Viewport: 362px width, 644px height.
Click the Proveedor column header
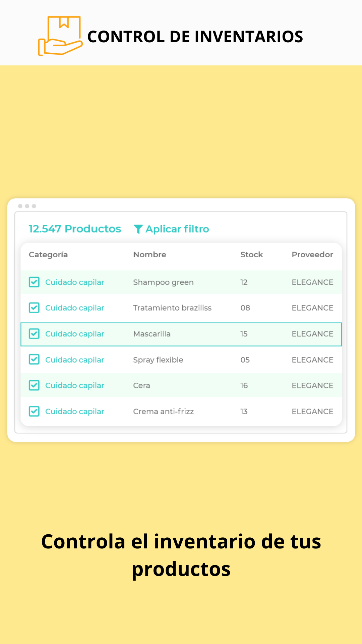point(312,255)
